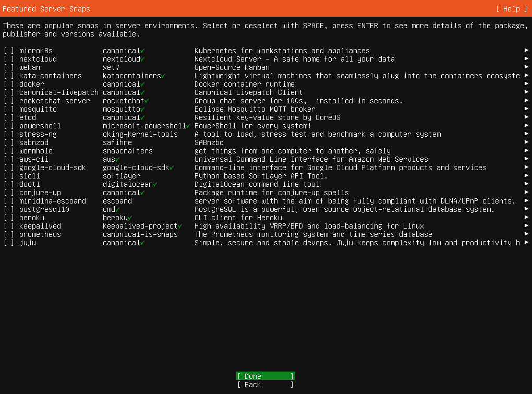Click verified checkmark next to cmd publisher
The height and width of the screenshot is (394, 532).
click(117, 209)
